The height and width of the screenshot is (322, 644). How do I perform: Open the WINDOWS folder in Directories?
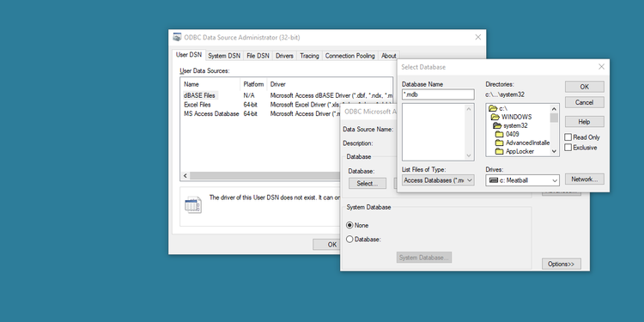[x=512, y=117]
